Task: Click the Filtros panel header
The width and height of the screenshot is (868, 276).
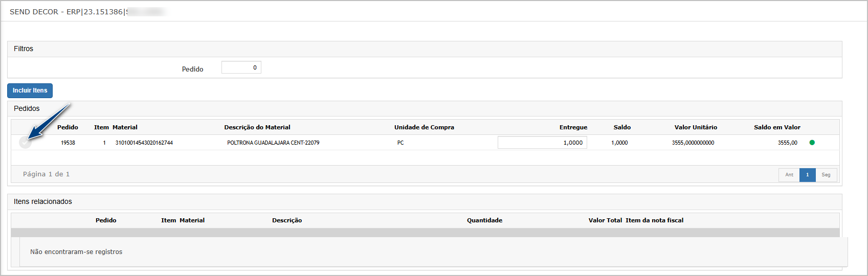Action: [x=425, y=49]
